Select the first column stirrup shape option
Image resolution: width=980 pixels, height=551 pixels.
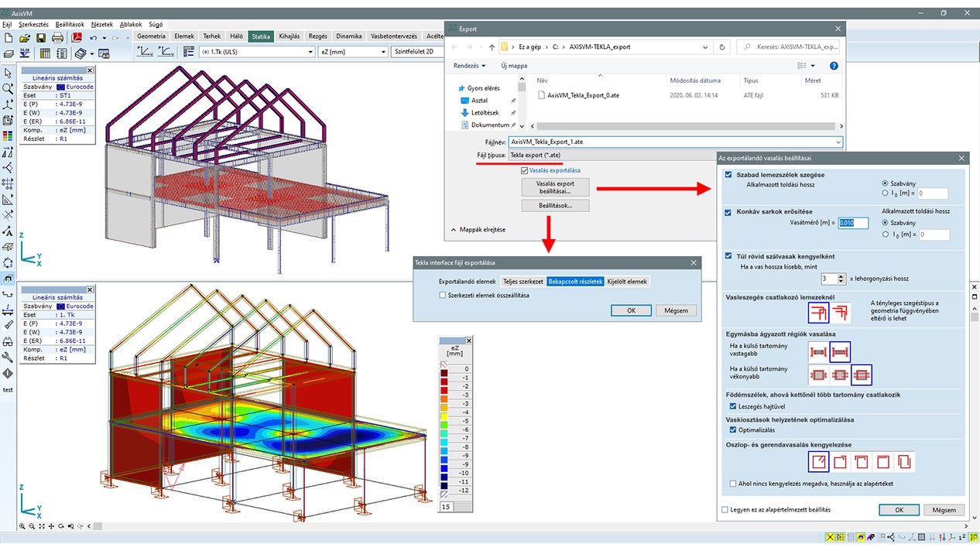pos(819,462)
